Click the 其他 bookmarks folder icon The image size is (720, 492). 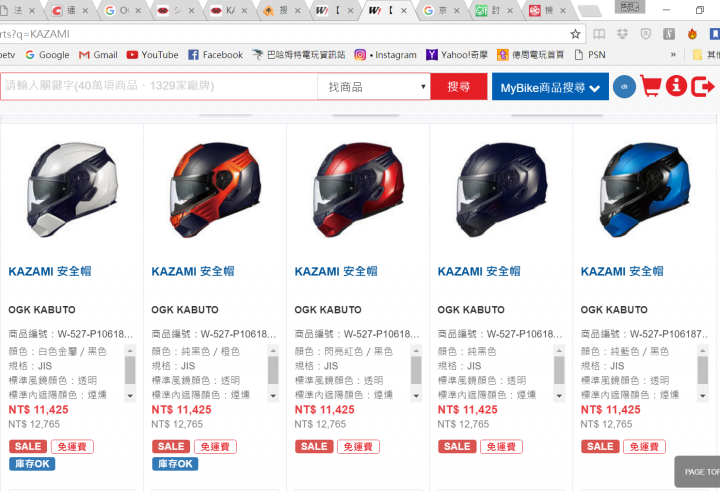coord(697,55)
